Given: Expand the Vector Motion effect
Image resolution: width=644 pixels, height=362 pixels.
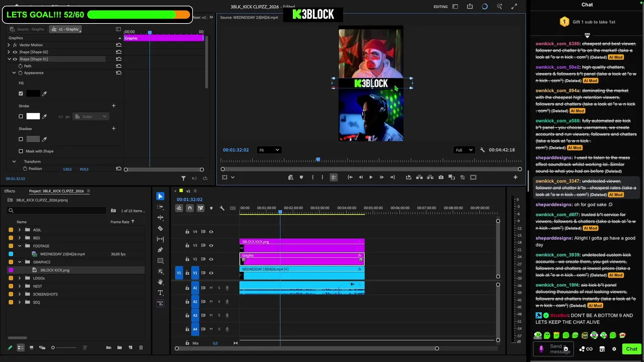Looking at the screenshot, I should click(9, 45).
